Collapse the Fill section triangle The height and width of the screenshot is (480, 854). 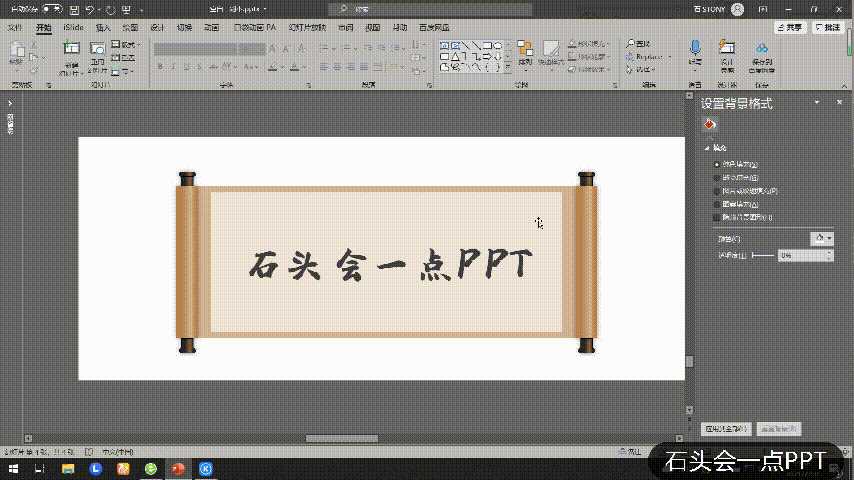[707, 148]
